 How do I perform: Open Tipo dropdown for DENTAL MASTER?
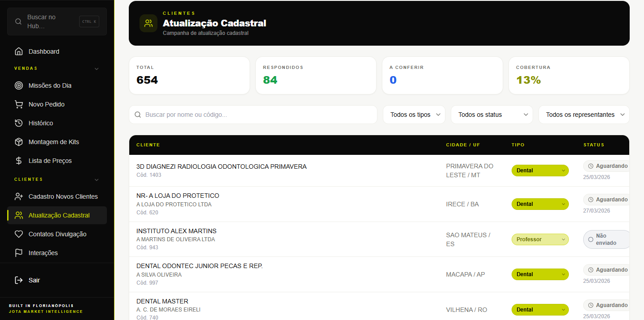[540, 310]
